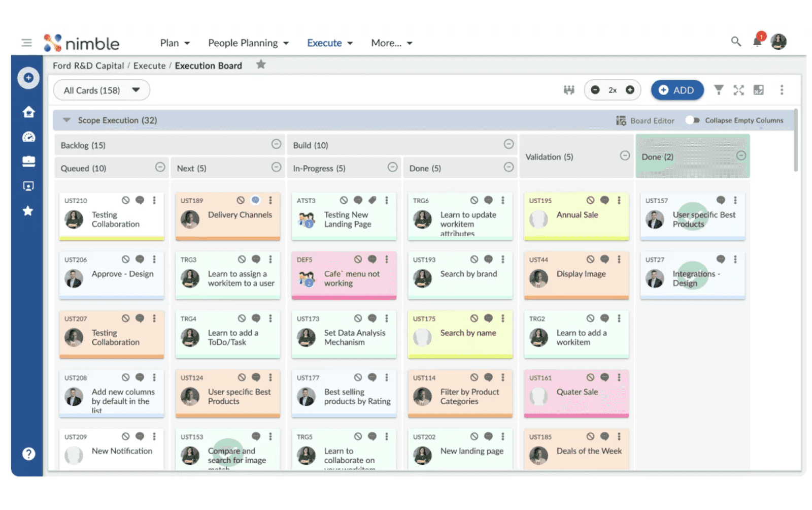This screenshot has width=812, height=510.
Task: Open search with the magnifier icon
Action: pos(736,42)
